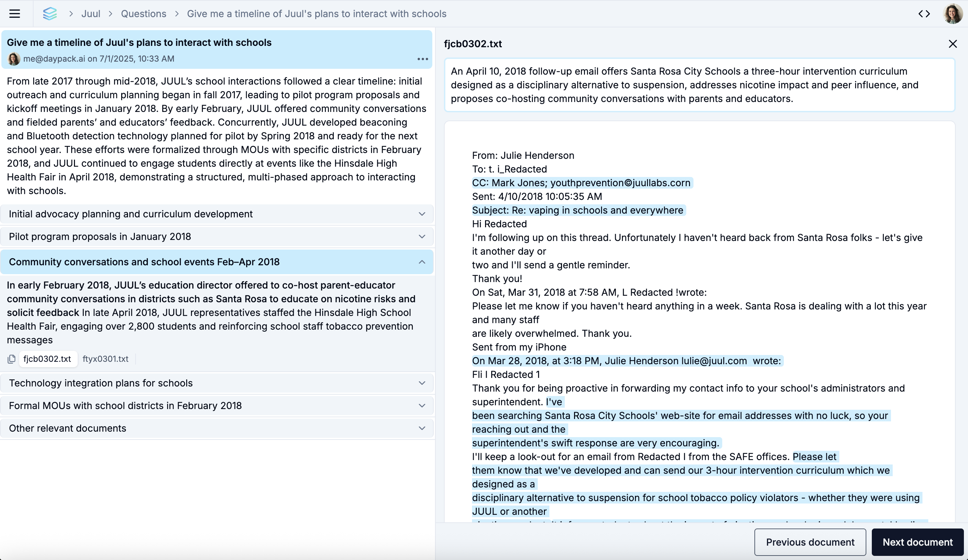Expand Pilot program proposals in January 2018
The image size is (968, 560).
[x=217, y=237]
